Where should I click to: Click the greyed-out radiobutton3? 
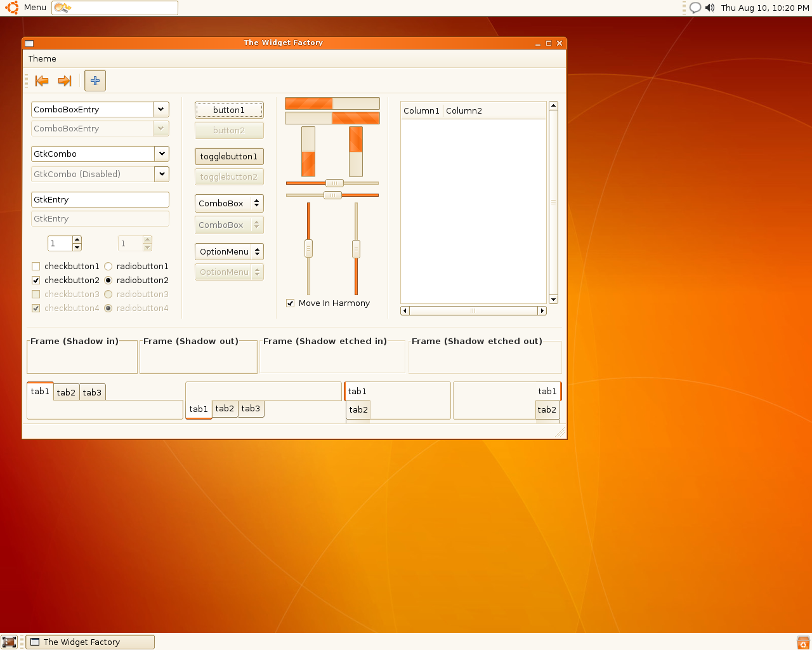point(108,295)
